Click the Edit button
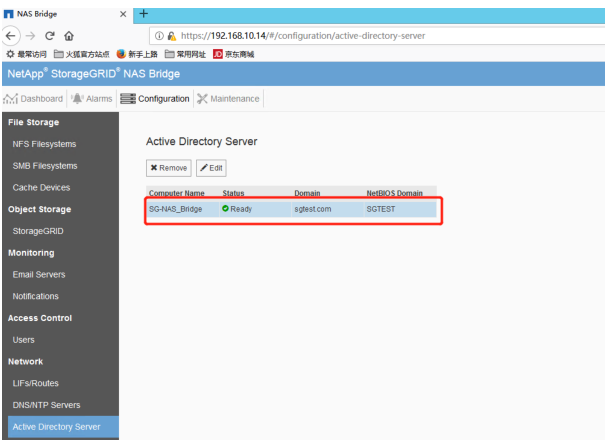This screenshot has width=611, height=448. coord(211,168)
